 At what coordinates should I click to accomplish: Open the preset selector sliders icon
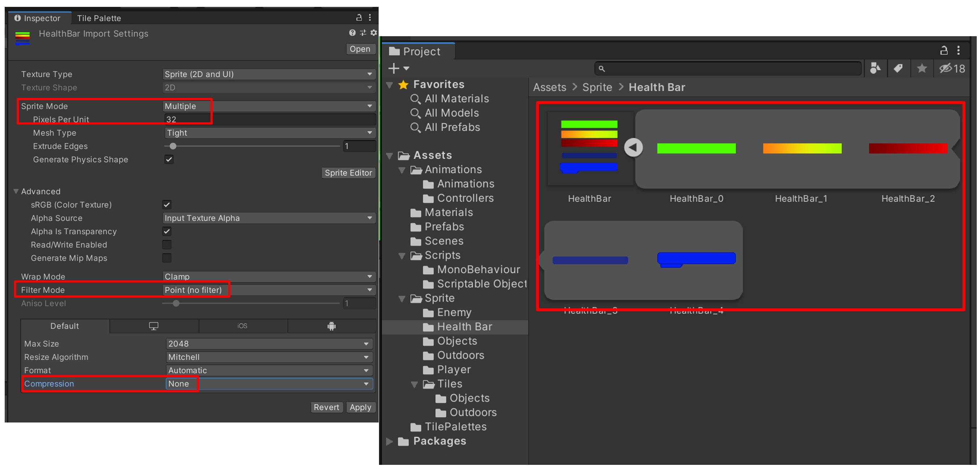click(363, 33)
